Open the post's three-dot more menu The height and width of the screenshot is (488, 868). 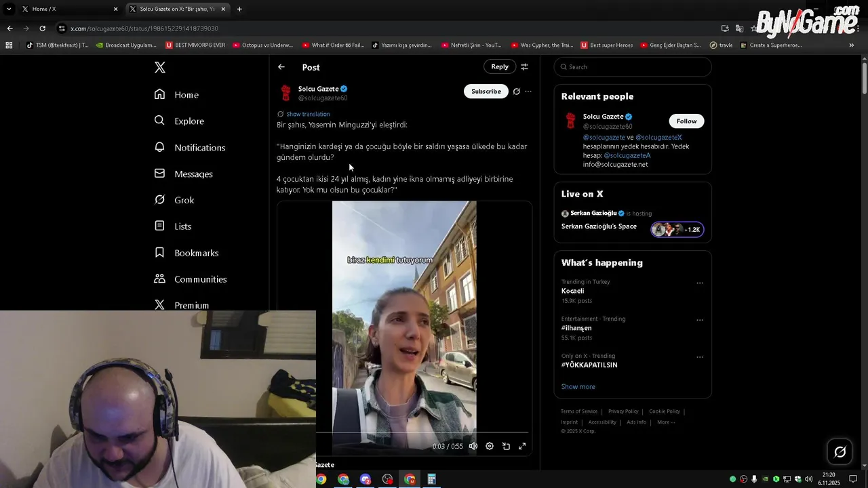(528, 91)
